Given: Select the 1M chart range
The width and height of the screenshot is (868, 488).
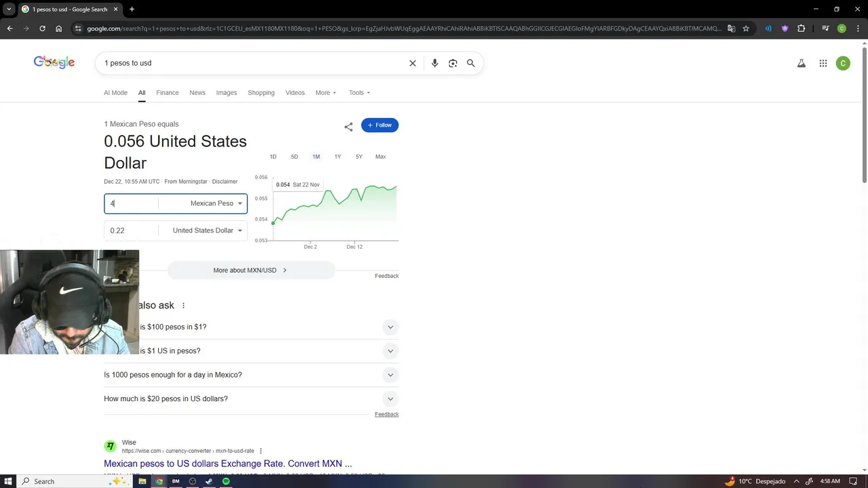Looking at the screenshot, I should tap(316, 157).
